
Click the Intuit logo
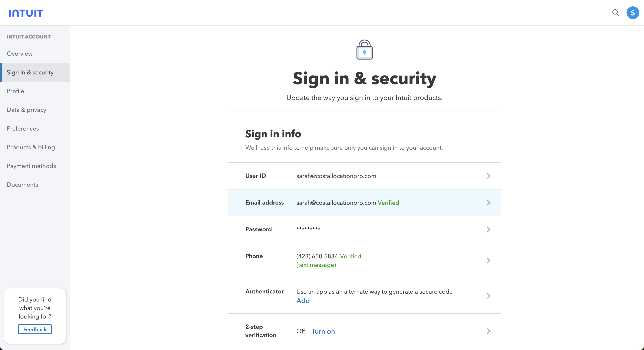(x=25, y=13)
